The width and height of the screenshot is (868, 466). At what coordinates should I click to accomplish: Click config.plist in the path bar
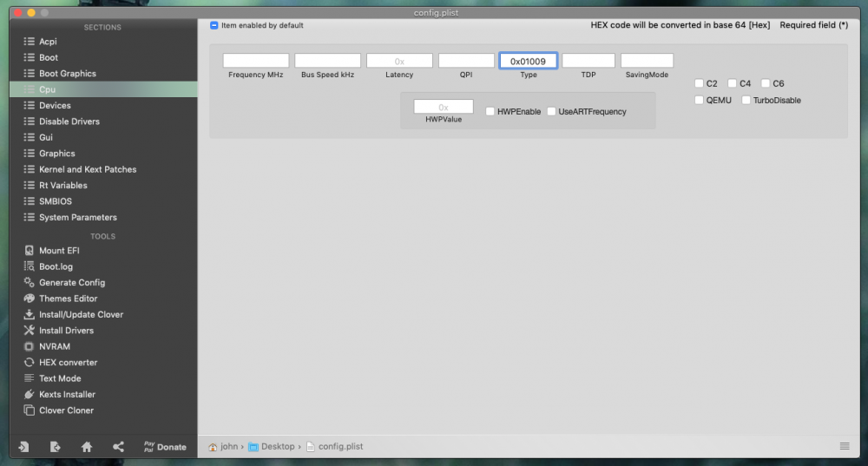tap(335, 447)
